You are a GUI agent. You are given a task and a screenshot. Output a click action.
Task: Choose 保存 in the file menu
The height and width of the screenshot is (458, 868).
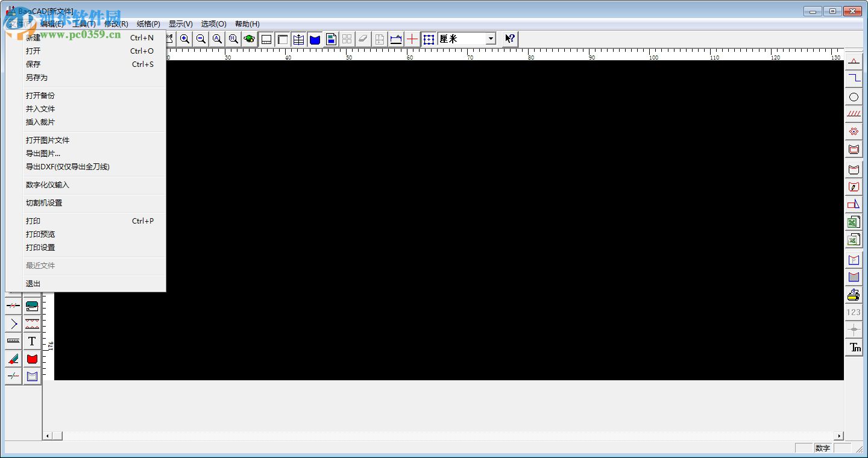point(86,64)
